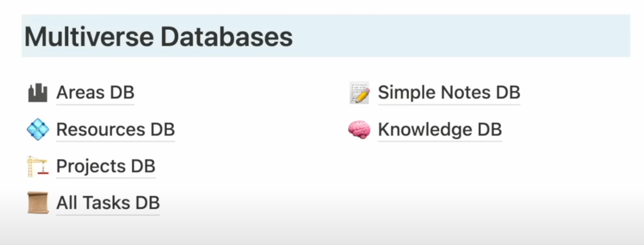The width and height of the screenshot is (644, 245).
Task: Click the construction crane Projects icon
Action: point(38,166)
